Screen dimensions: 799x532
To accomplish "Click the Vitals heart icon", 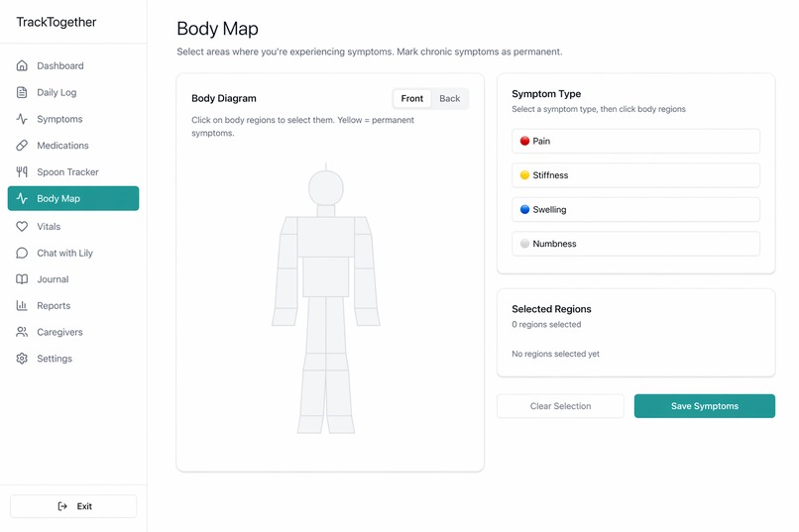I will pyautogui.click(x=22, y=226).
